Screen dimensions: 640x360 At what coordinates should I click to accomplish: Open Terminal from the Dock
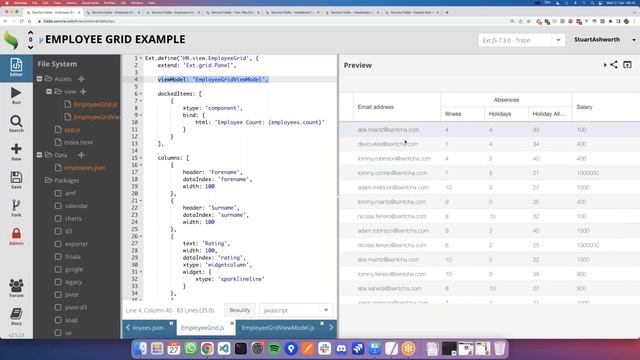[x=240, y=349]
